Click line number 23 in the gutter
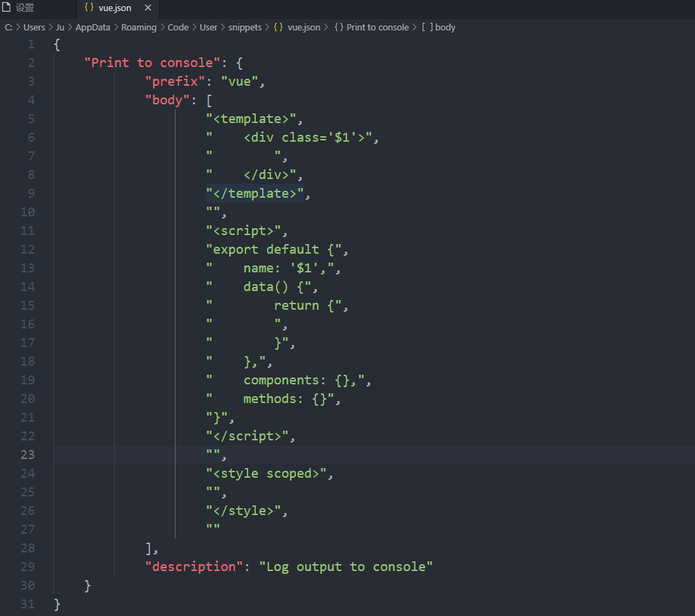 click(x=28, y=455)
